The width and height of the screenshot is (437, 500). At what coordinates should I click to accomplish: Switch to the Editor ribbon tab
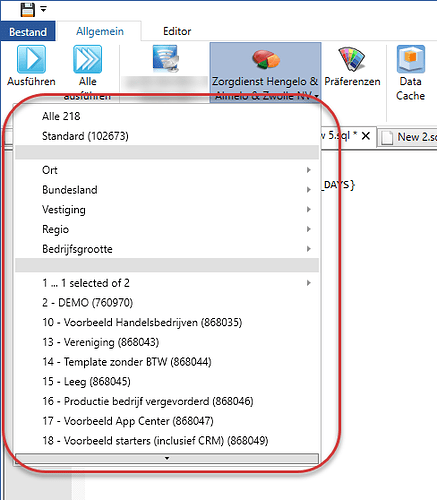(x=177, y=31)
